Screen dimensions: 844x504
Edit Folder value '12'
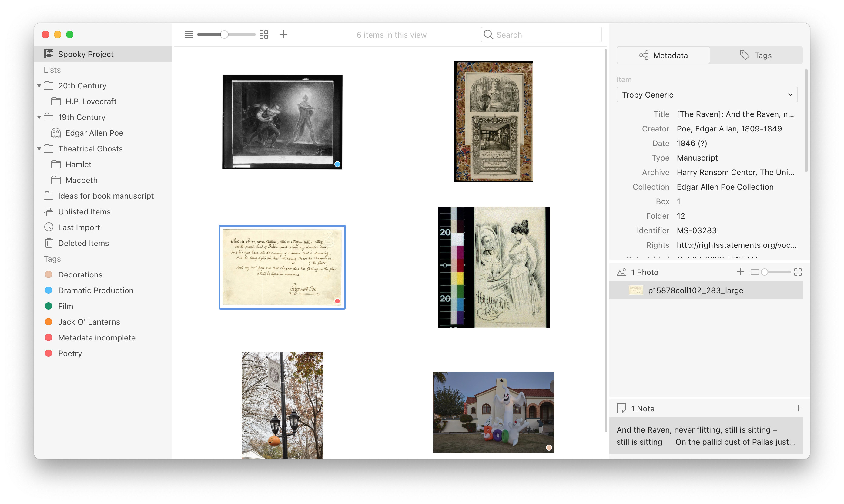(681, 216)
